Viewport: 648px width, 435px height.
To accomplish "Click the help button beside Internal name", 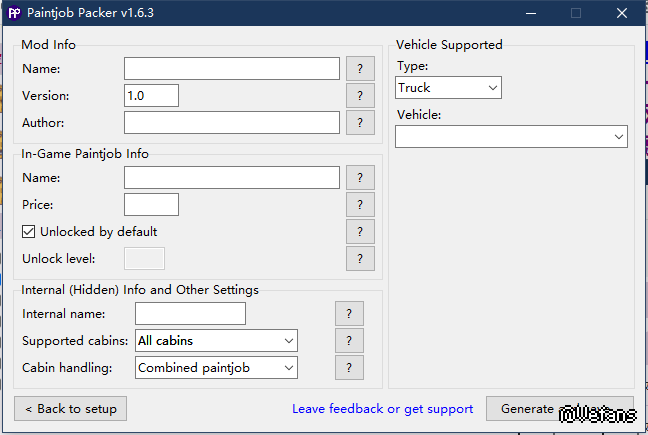I will (x=349, y=314).
